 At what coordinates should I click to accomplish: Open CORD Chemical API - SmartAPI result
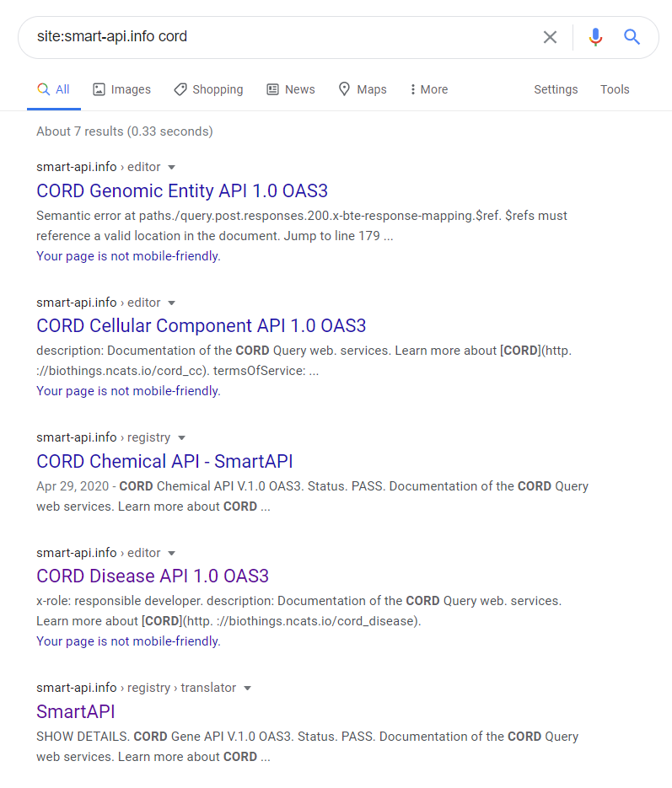(164, 461)
